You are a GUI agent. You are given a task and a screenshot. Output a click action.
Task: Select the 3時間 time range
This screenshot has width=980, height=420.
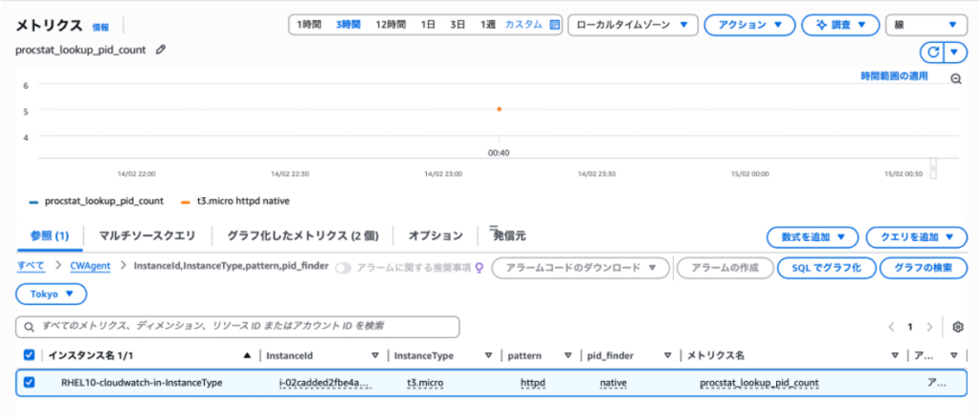(348, 25)
